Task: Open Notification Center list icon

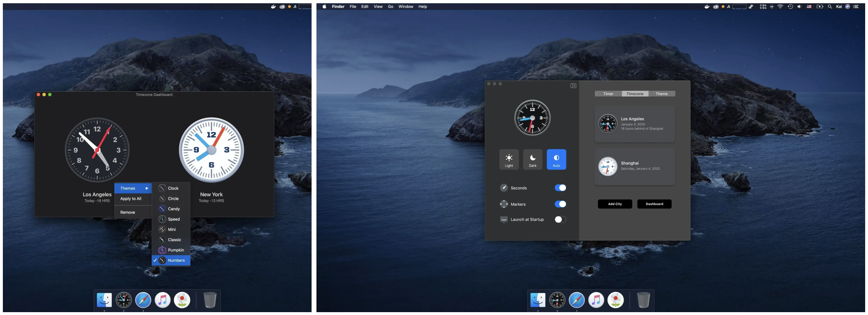Action: coord(856,7)
